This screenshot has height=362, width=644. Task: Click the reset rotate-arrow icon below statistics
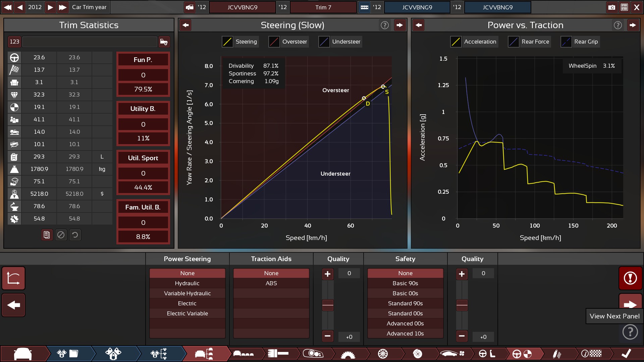75,235
